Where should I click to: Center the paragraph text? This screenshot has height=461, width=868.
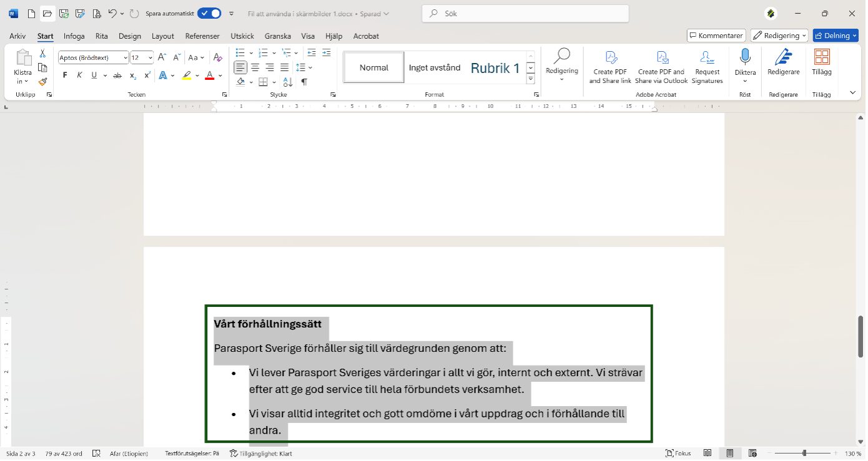tap(255, 67)
